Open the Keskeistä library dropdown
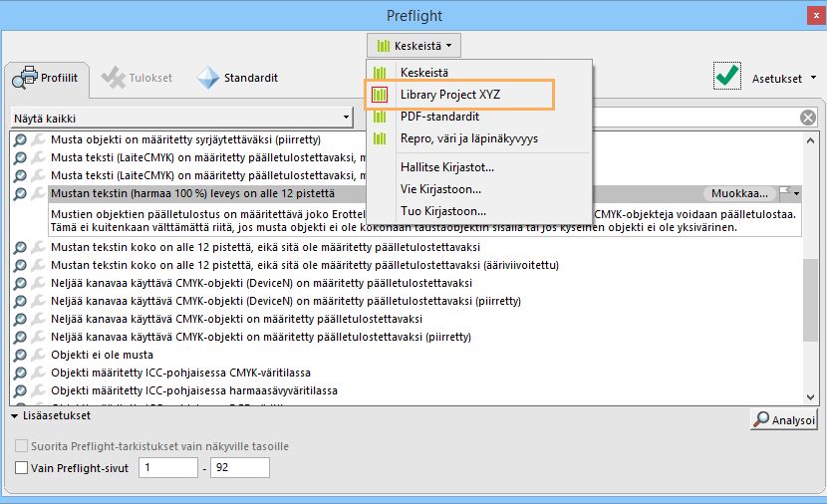This screenshot has height=504, width=827. pyautogui.click(x=414, y=46)
